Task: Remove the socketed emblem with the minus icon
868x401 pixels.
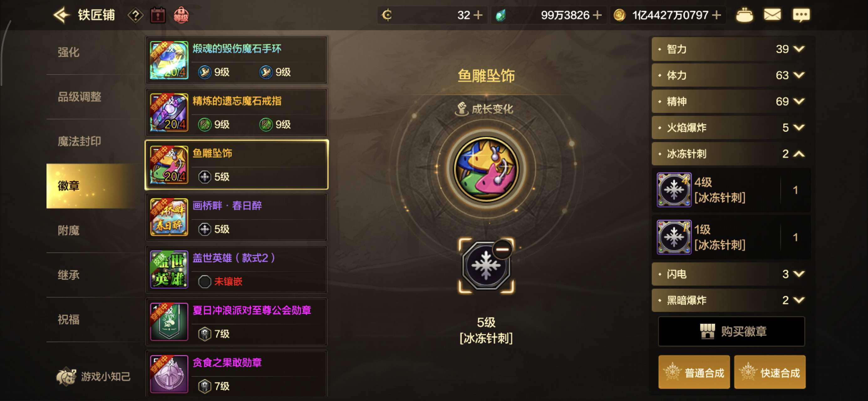Action: tap(502, 250)
